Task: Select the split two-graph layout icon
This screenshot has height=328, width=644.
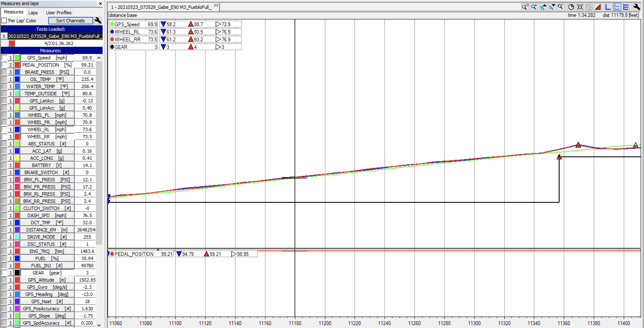Action: (x=617, y=7)
